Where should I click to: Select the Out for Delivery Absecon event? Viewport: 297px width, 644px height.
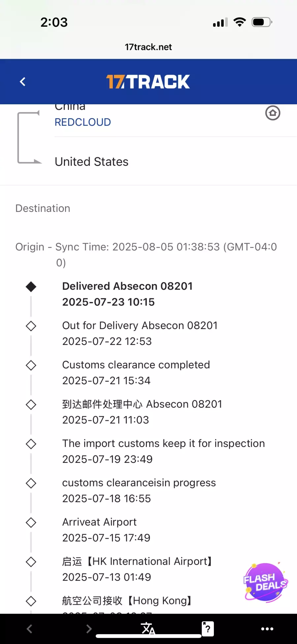point(140,333)
